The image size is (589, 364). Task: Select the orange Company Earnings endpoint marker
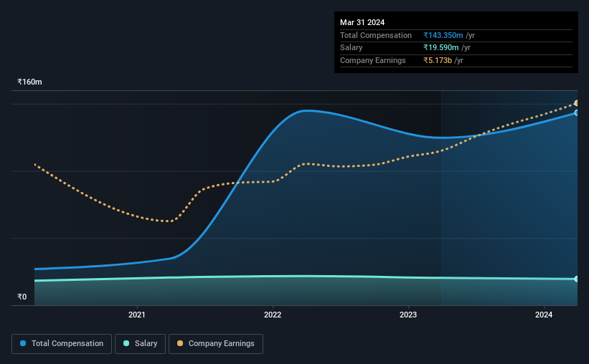[576, 103]
